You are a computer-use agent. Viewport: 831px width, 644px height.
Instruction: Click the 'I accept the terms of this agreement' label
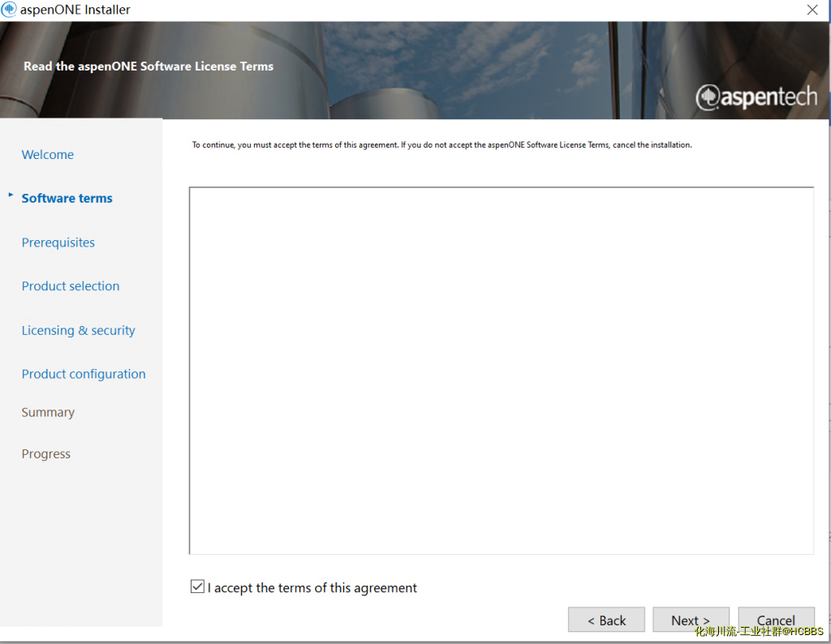coord(312,588)
